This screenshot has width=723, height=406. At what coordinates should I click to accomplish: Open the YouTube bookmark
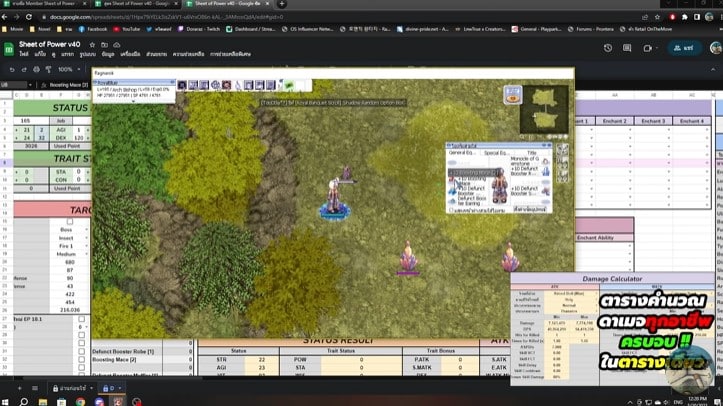127,29
